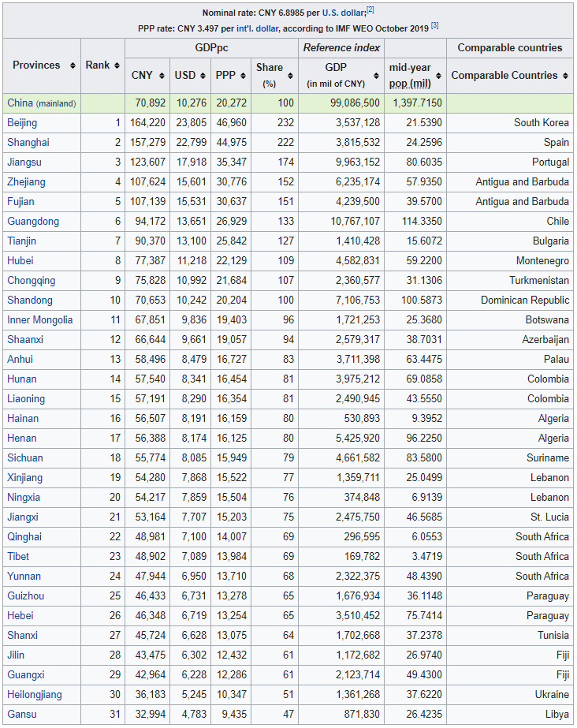Sort by USD column sort arrows

coord(203,76)
